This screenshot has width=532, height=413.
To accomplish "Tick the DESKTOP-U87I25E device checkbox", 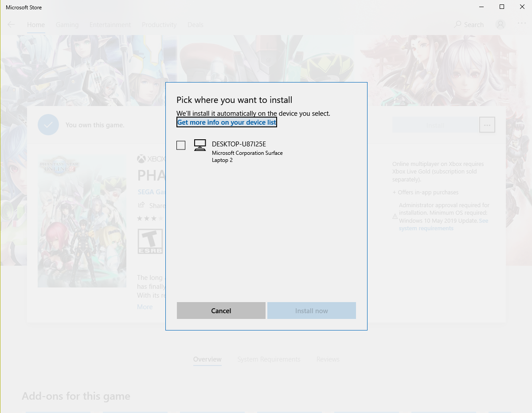I will 181,145.
